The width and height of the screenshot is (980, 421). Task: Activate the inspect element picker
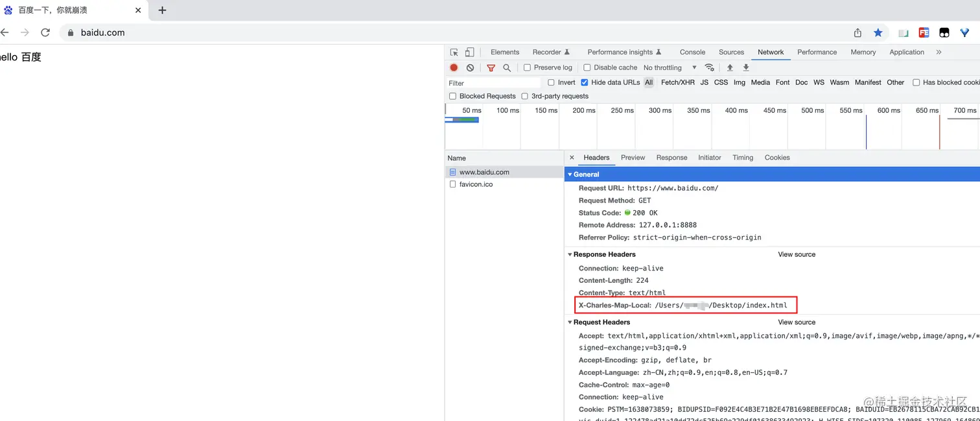pos(454,53)
